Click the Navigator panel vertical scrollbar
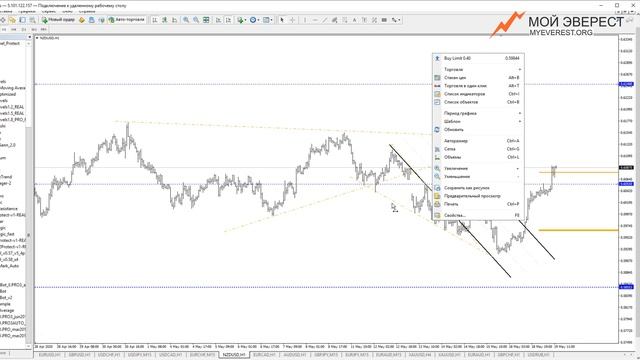The image size is (640, 360). tap(29, 194)
